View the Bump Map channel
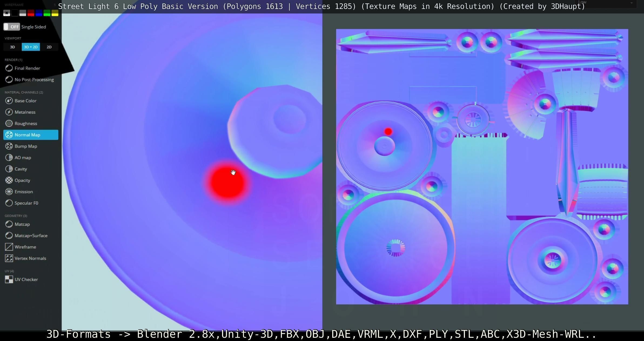The image size is (644, 341). 26,146
